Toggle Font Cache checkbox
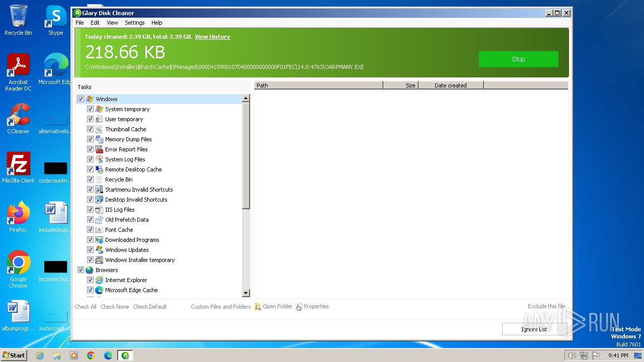This screenshot has width=644, height=362. (90, 230)
